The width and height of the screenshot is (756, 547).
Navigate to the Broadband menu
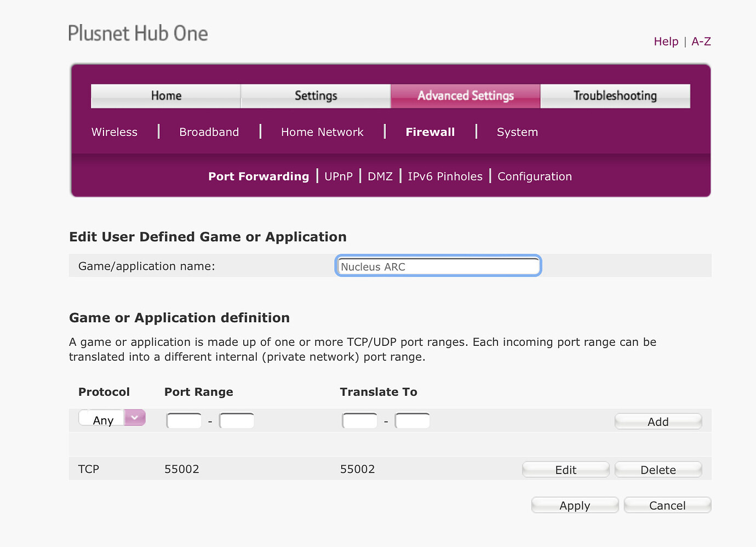pos(209,132)
